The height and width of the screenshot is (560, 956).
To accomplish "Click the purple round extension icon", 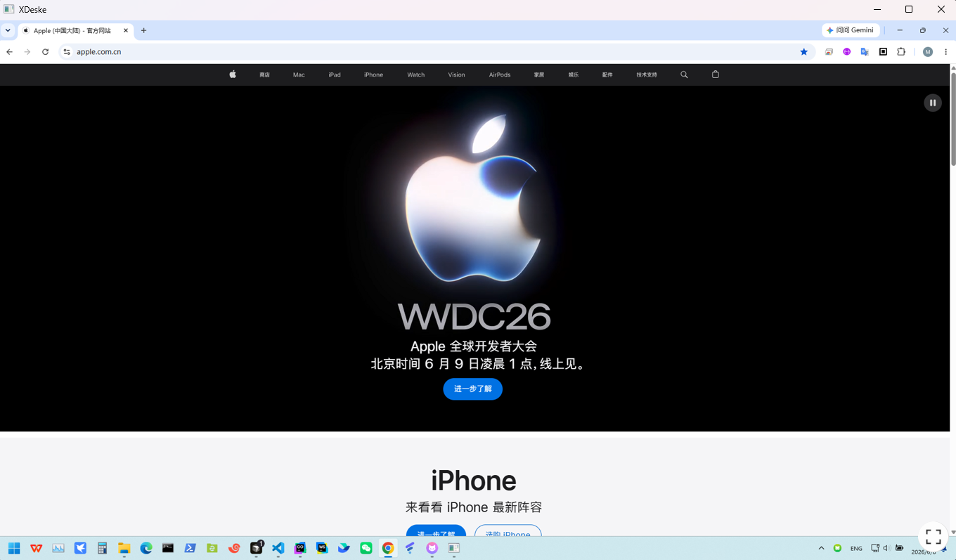I will (847, 52).
